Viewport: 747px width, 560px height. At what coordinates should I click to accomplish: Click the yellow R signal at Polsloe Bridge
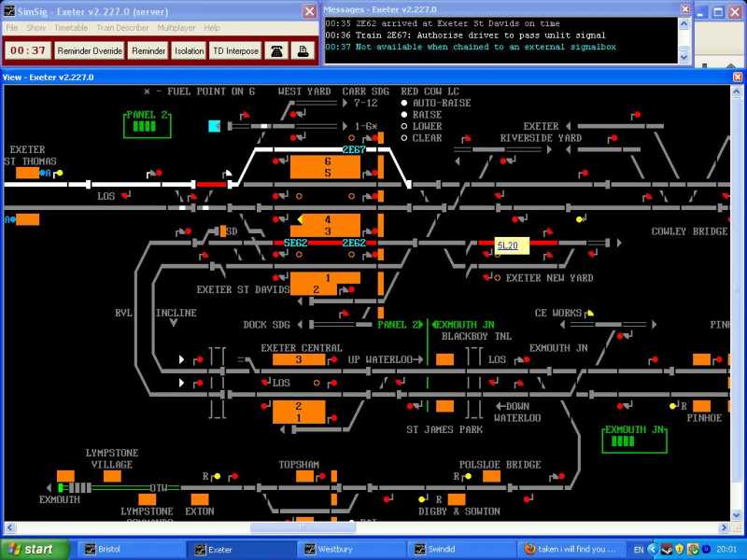point(468,476)
